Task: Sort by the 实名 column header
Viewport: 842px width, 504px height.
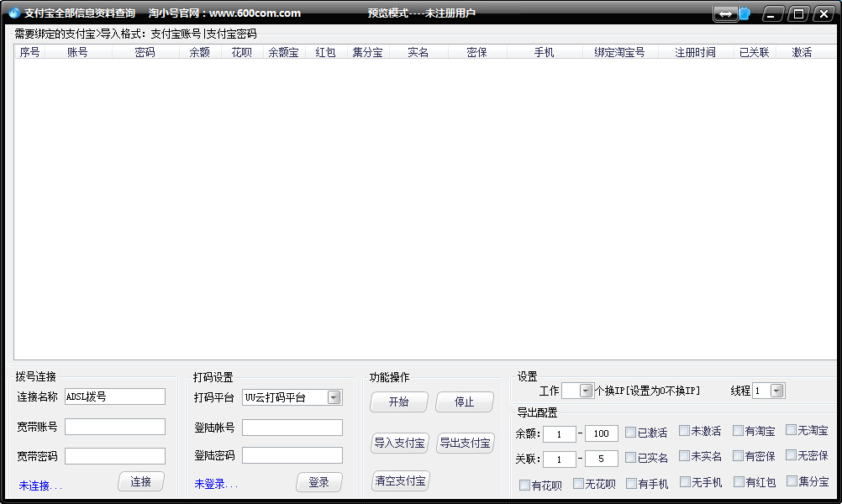Action: click(x=418, y=52)
